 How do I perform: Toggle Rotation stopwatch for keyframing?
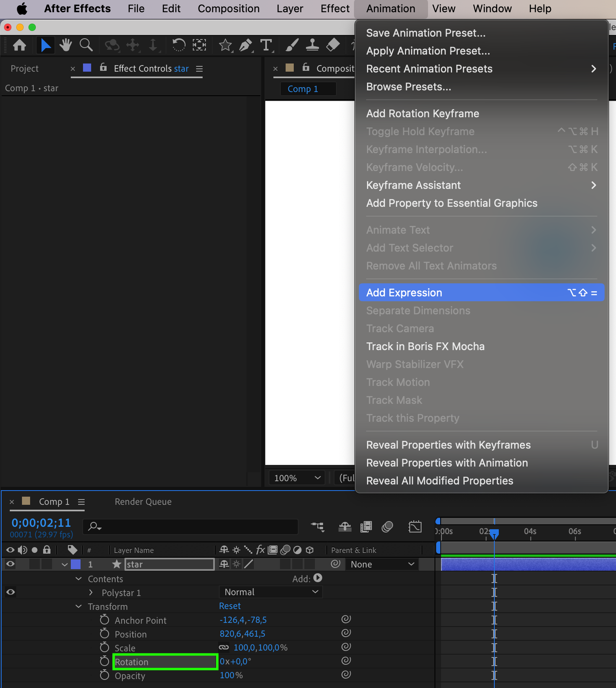click(105, 662)
